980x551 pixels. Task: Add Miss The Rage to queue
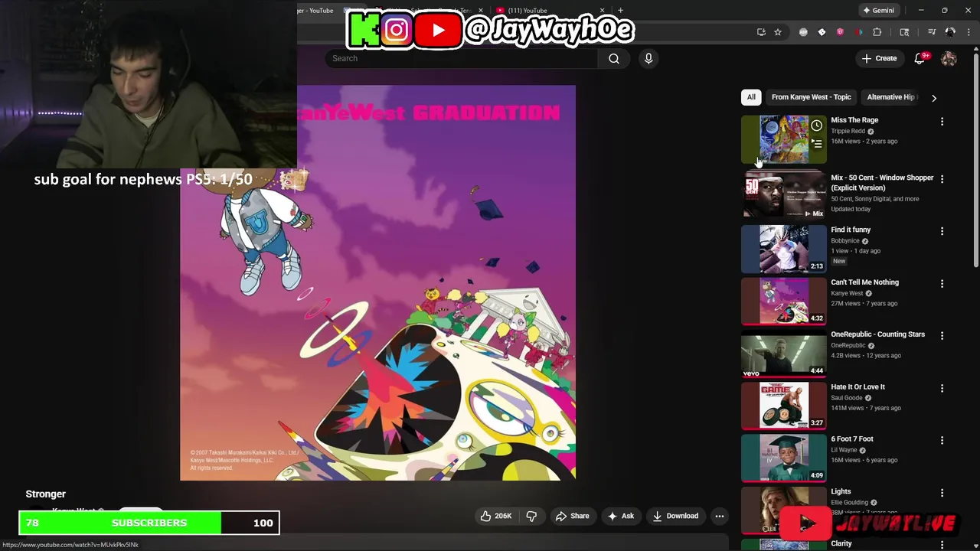click(x=817, y=144)
